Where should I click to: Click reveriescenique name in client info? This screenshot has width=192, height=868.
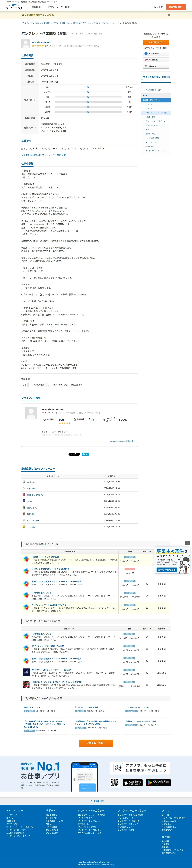click(53, 409)
